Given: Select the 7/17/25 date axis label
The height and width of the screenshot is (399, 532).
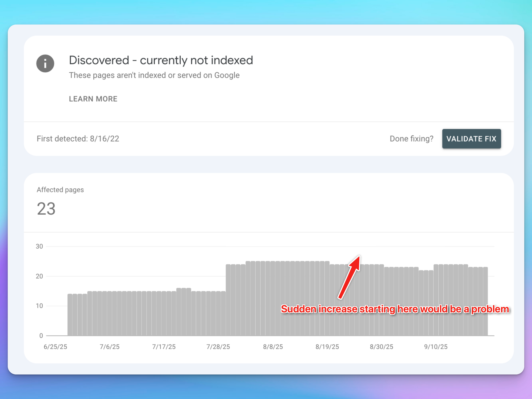Looking at the screenshot, I should (x=164, y=347).
